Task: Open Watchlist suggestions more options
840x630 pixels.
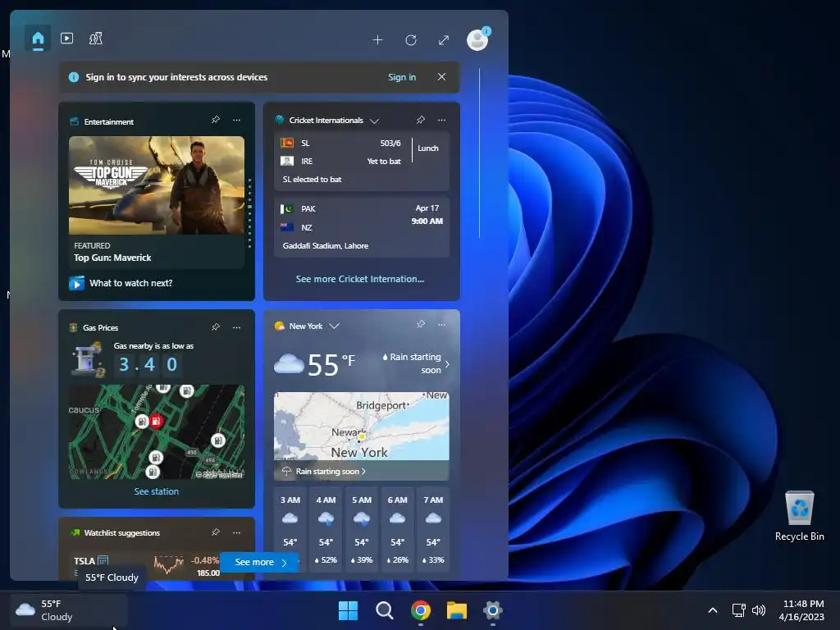Action: coord(237,532)
